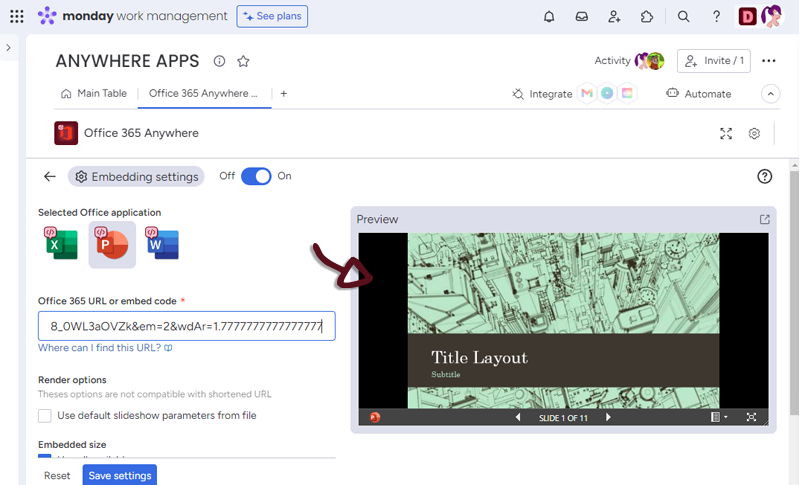This screenshot has width=800, height=485.
Task: Expand the left sidebar navigation
Action: (x=8, y=47)
